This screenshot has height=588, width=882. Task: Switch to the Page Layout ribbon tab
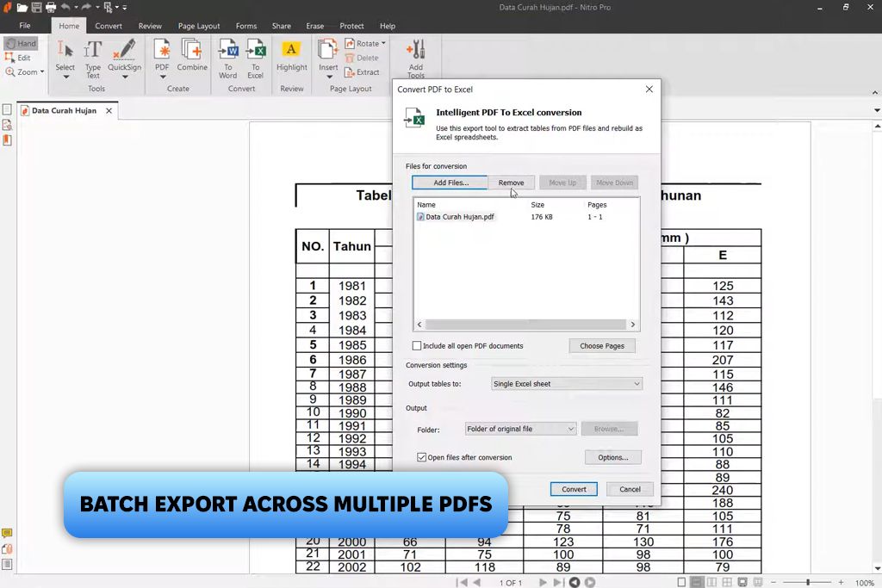[199, 26]
